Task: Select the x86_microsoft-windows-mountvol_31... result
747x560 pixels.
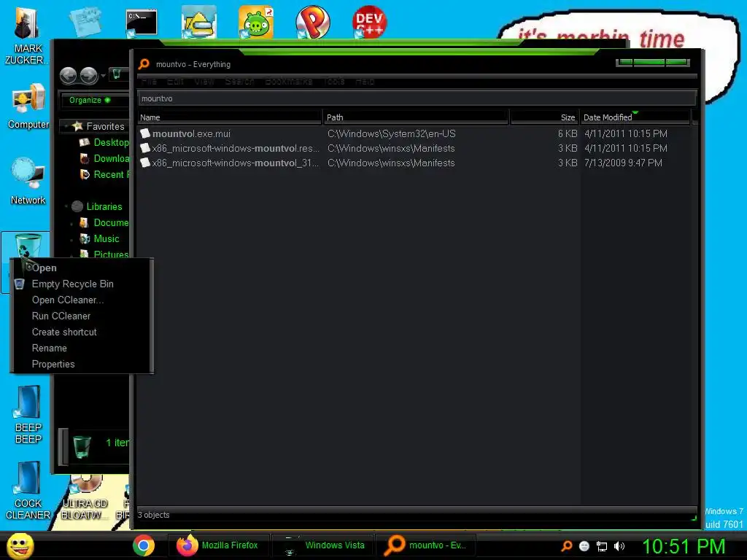Action: pyautogui.click(x=414, y=163)
